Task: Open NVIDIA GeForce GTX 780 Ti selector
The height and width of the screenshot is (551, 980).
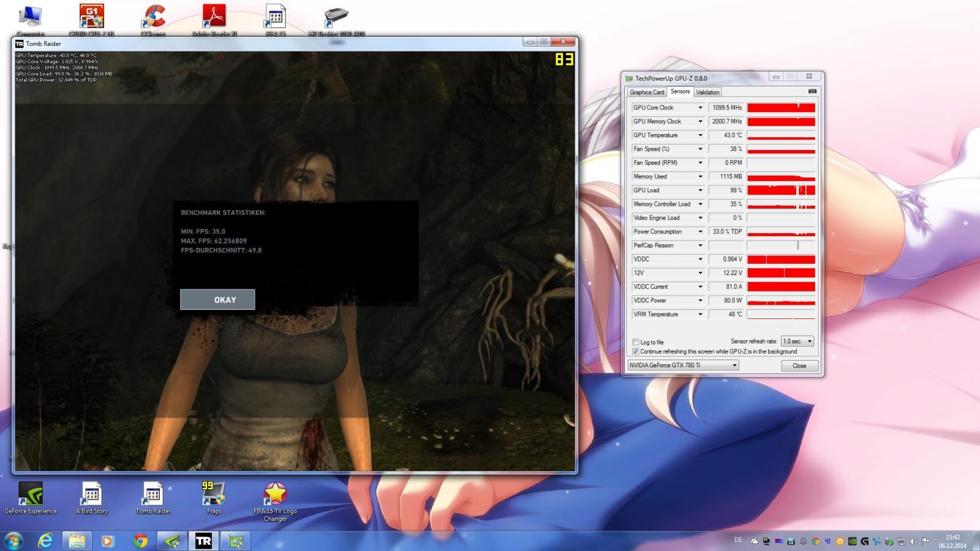Action: point(683,365)
